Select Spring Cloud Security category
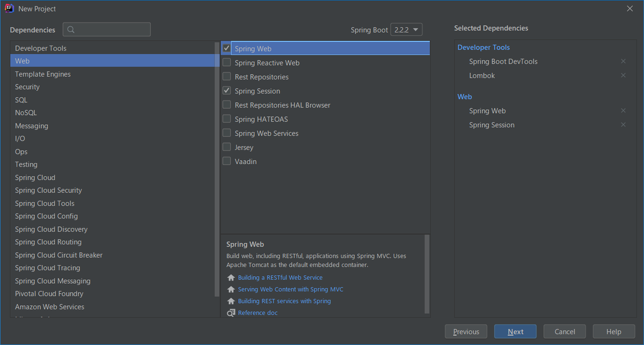The width and height of the screenshot is (644, 345). [x=112, y=190]
